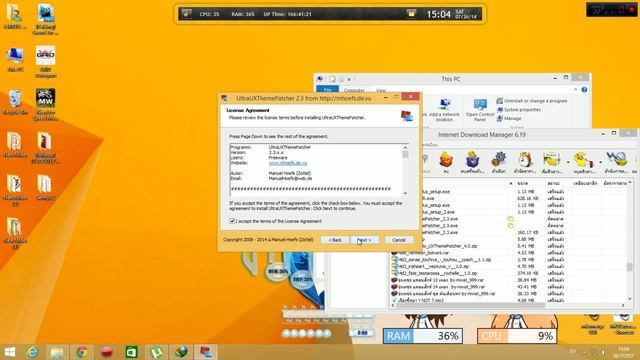The image size is (640, 360).
Task: Open Recycle Bin desktop icon
Action: tap(15, 102)
